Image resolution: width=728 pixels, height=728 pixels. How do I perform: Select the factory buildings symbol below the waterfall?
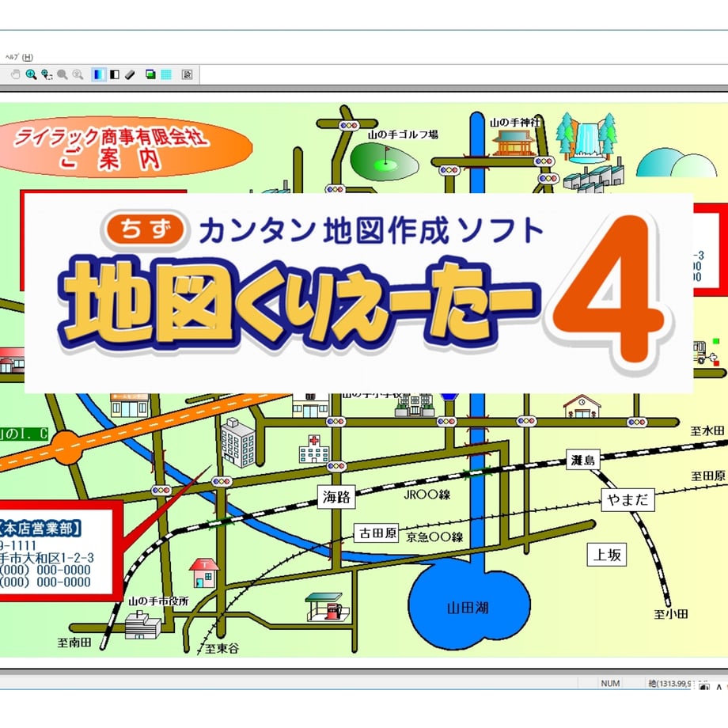pos(592,176)
